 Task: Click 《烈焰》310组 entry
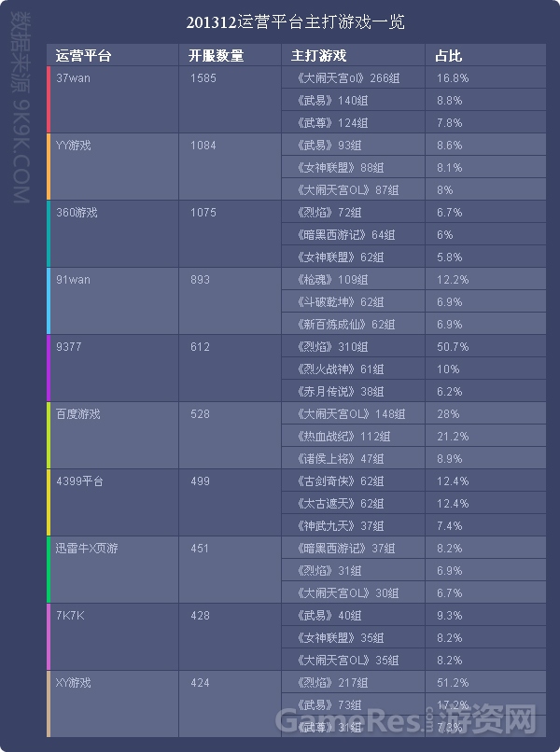pos(331,347)
